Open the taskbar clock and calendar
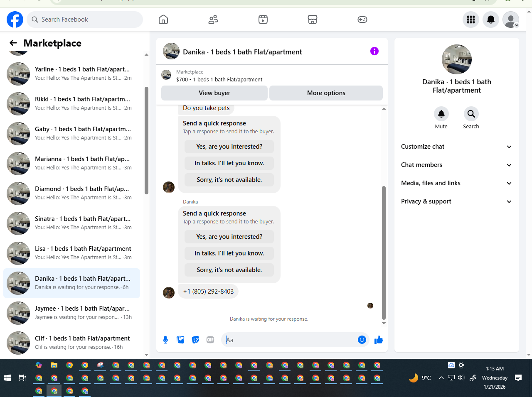The height and width of the screenshot is (397, 532). [x=495, y=377]
